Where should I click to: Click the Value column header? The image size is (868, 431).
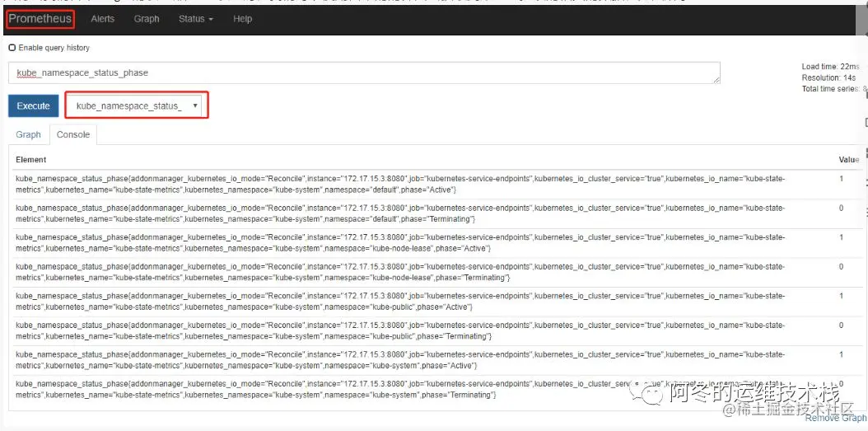[848, 160]
